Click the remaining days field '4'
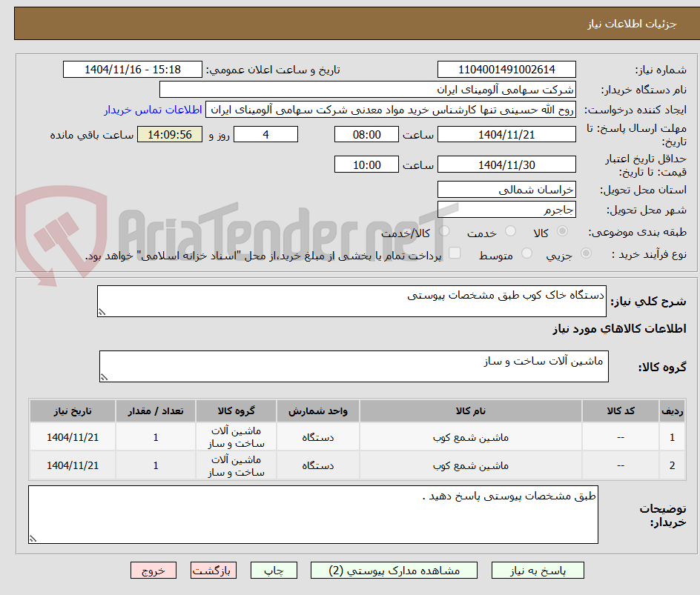700x595 pixels. point(265,134)
